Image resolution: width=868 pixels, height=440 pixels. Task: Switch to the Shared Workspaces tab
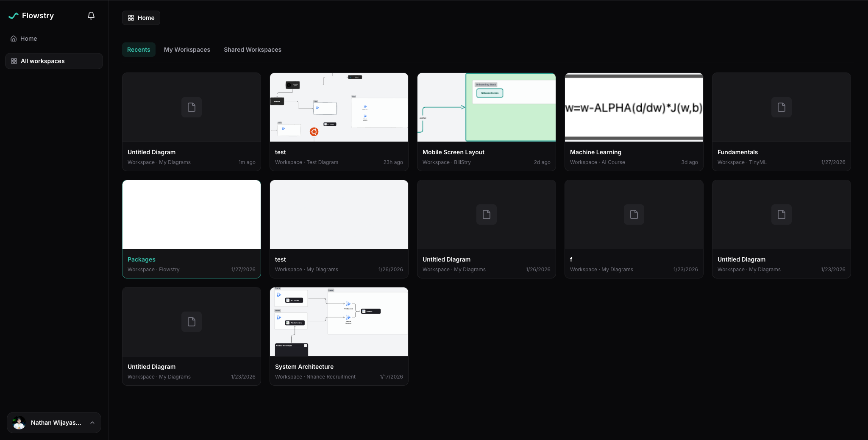pos(252,50)
